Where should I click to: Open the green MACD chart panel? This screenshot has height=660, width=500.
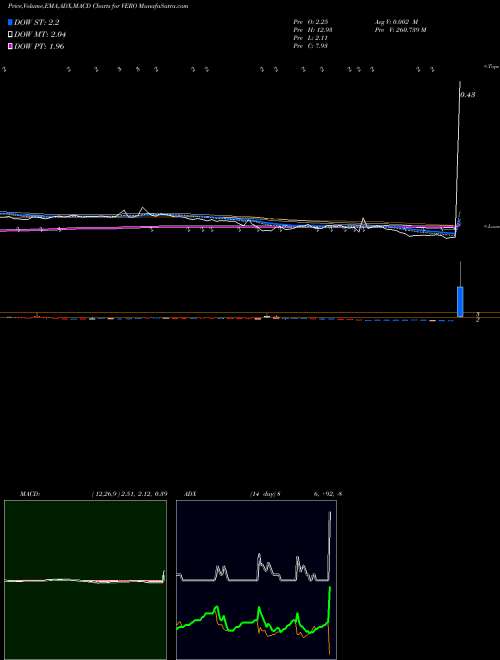(x=85, y=580)
